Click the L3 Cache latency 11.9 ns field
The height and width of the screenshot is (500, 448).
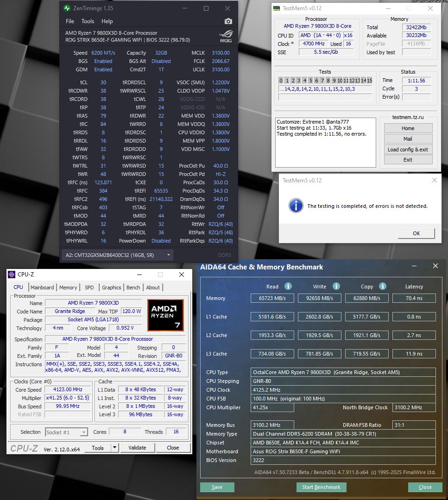414,354
